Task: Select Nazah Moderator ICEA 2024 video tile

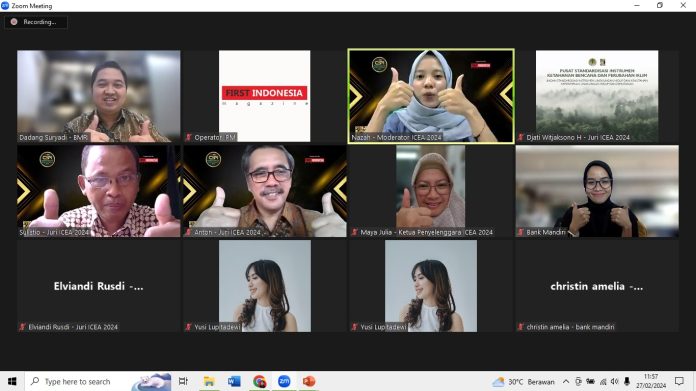Action: (431, 96)
